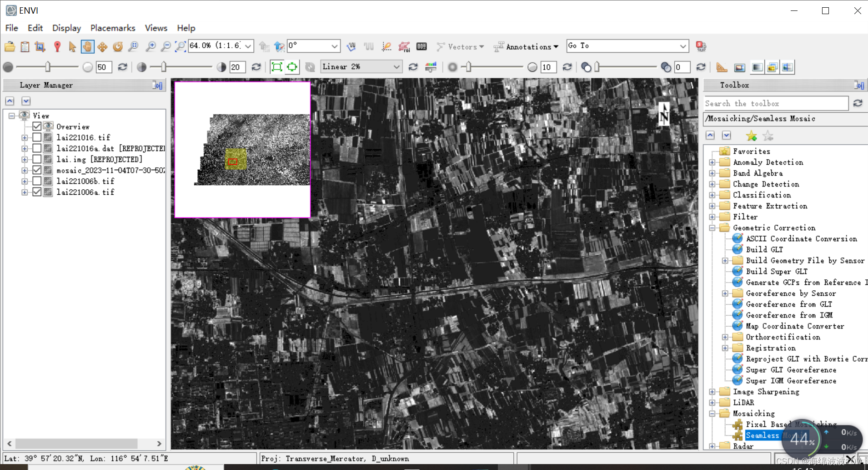This screenshot has width=868, height=470.
Task: Open the zoom percentage dropdown
Action: point(248,46)
